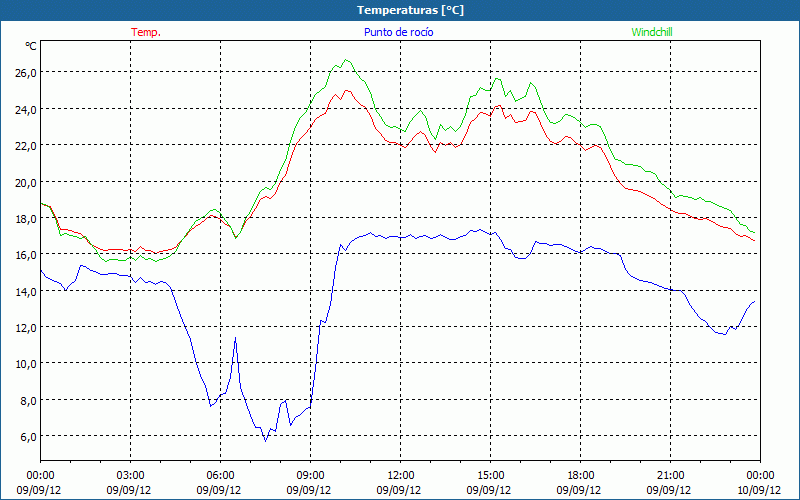The width and height of the screenshot is (800, 500).
Task: Click the "Temperaturas [°C]" chart title
Action: 410,10
